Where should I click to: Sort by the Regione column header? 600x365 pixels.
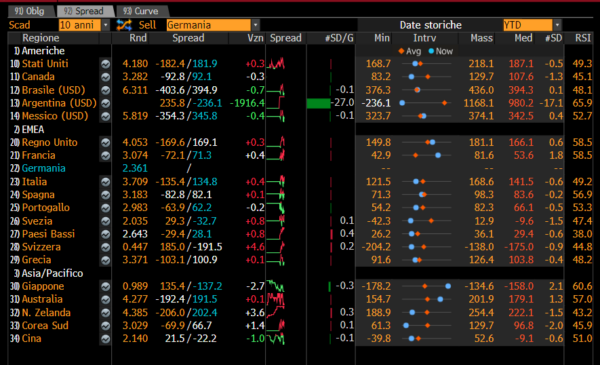[x=41, y=38]
